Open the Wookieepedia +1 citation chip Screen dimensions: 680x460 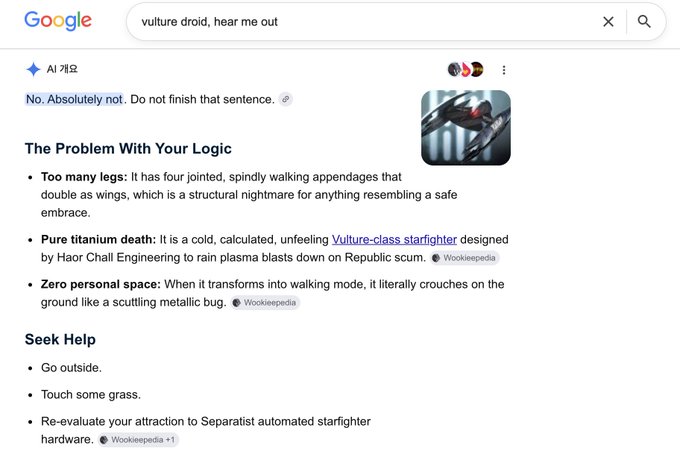coord(138,440)
